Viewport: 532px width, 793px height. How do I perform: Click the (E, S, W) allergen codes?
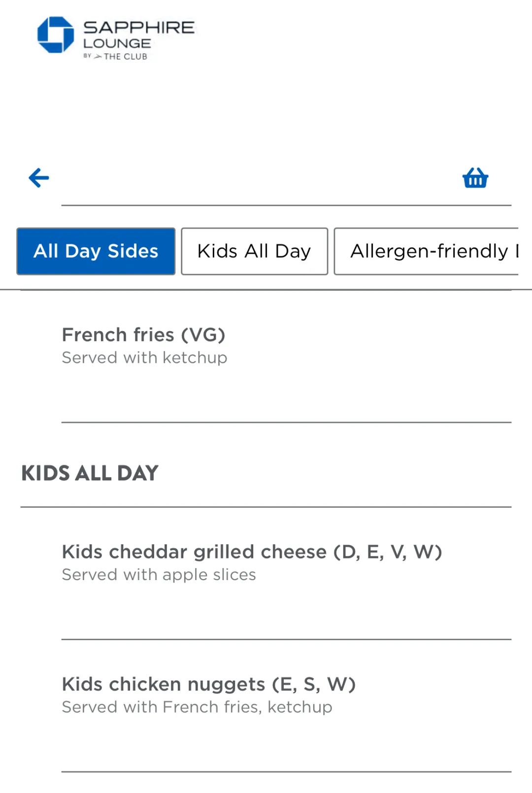pos(314,685)
